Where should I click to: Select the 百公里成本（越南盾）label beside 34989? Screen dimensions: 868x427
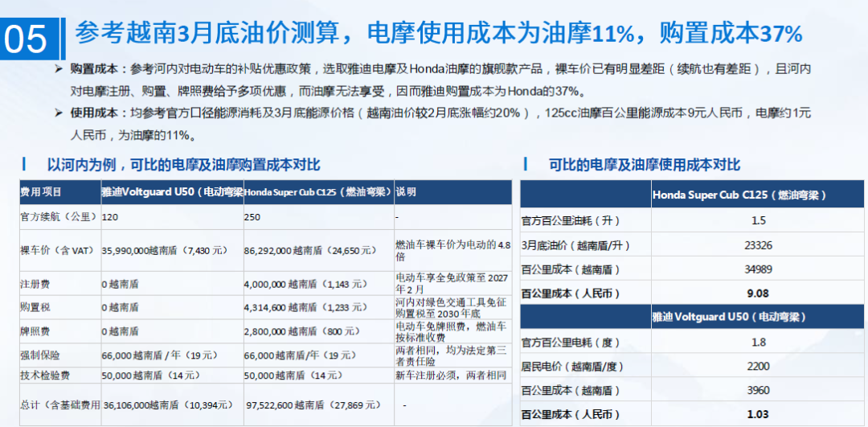coord(570,269)
